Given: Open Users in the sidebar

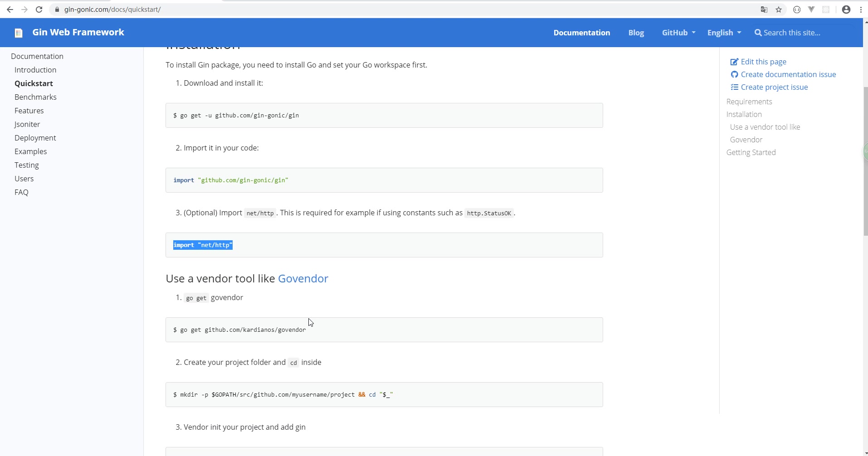Looking at the screenshot, I should click(x=24, y=179).
